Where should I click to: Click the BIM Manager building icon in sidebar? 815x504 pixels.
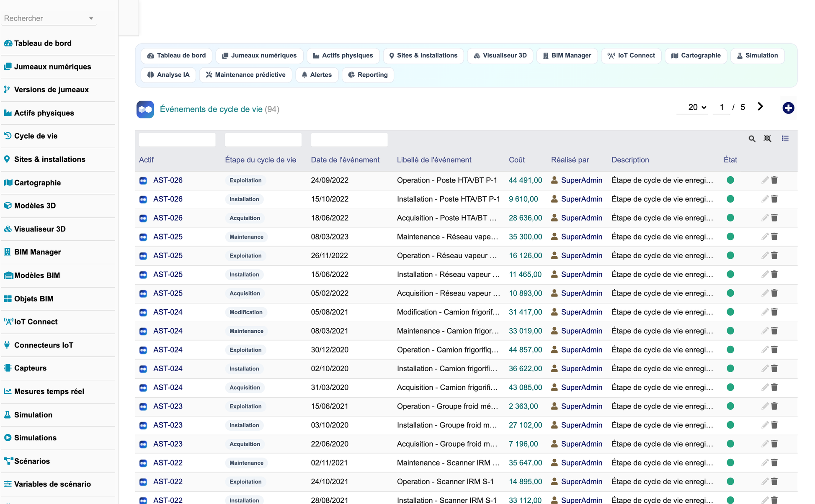[8, 252]
